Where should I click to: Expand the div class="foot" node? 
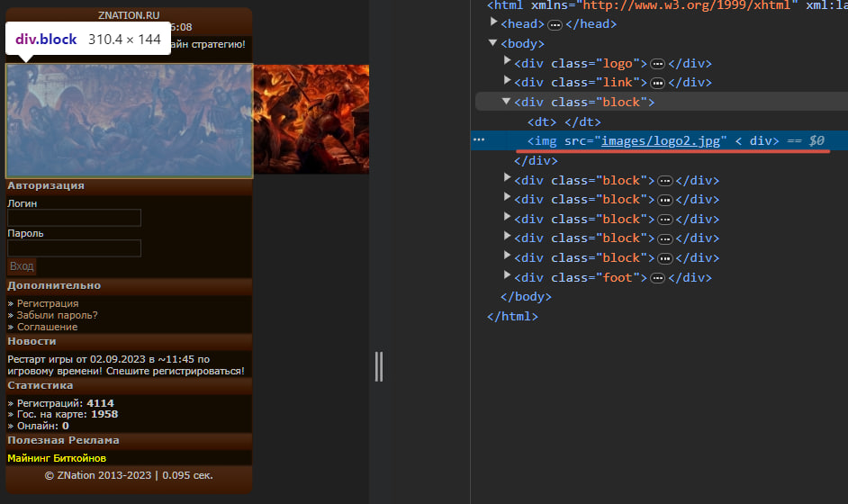coord(508,277)
